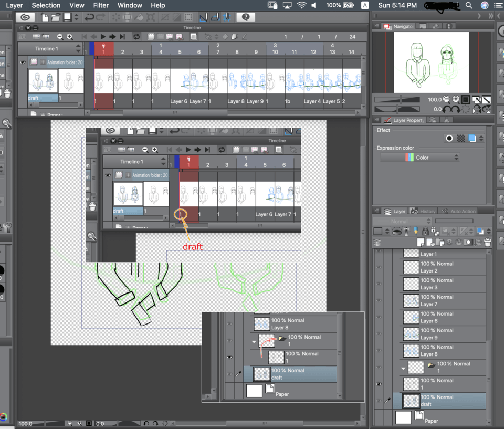Image resolution: width=504 pixels, height=429 pixels.
Task: Specify cel icon in timeline toolbar
Action: coord(170,37)
